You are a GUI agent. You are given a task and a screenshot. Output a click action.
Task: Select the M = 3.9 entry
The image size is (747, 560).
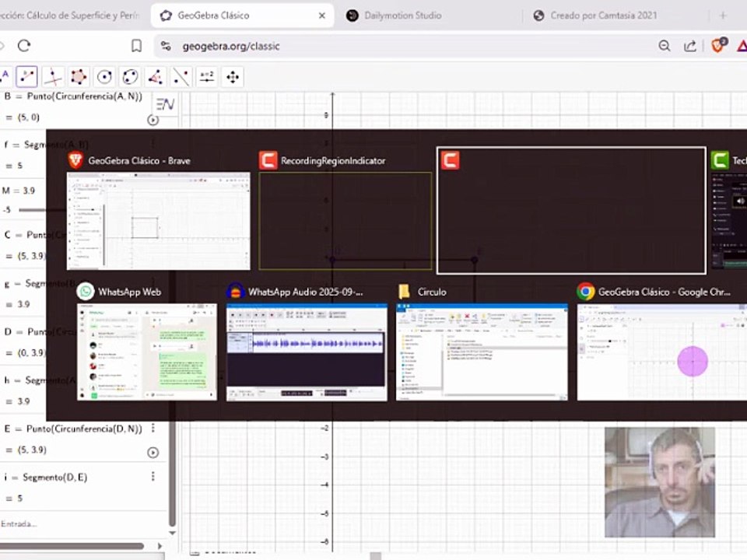(19, 191)
